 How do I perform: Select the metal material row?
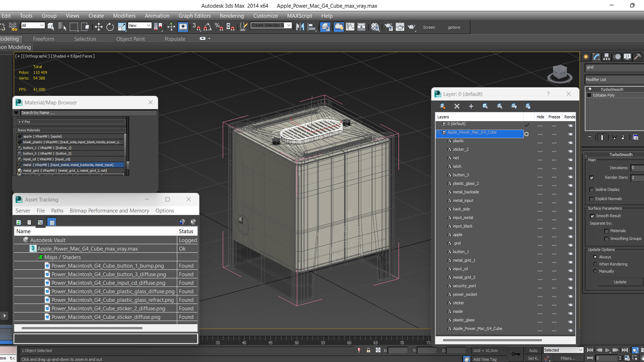click(x=70, y=165)
